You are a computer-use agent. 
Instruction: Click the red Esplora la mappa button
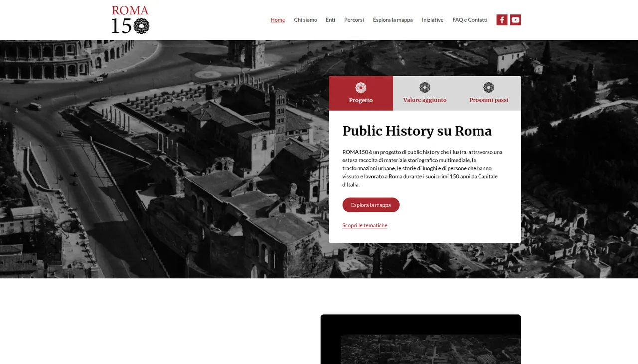[371, 205]
